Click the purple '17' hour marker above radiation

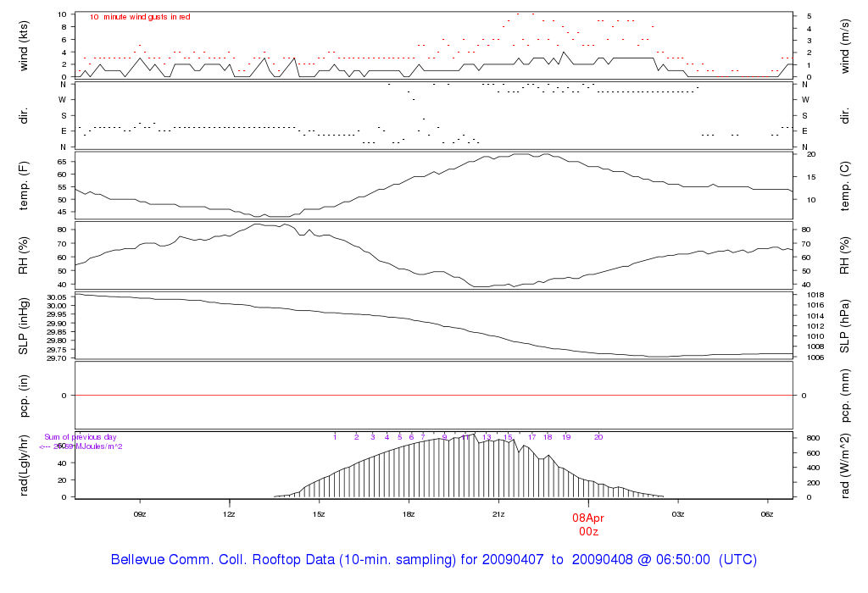click(x=532, y=437)
